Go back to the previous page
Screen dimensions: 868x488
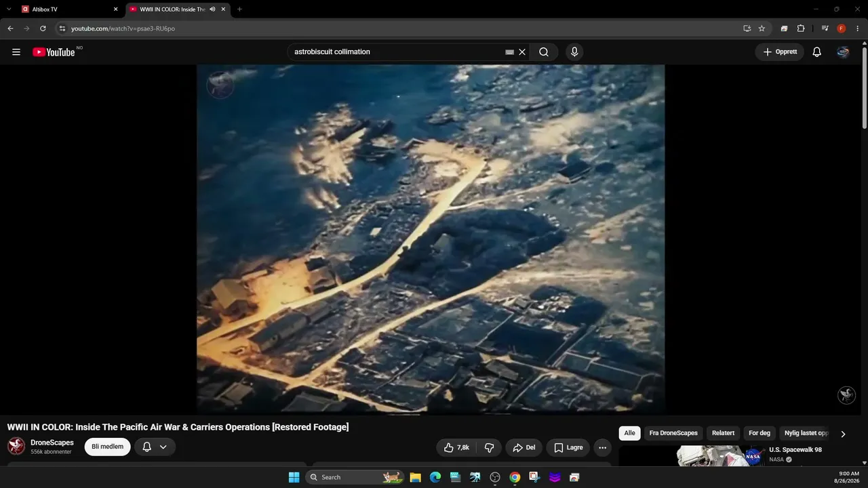(10, 28)
